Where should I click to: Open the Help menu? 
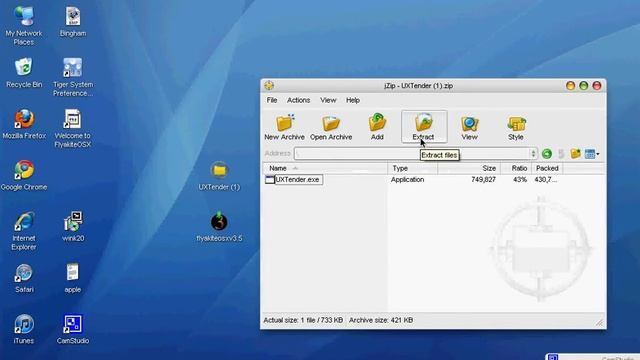click(x=353, y=100)
